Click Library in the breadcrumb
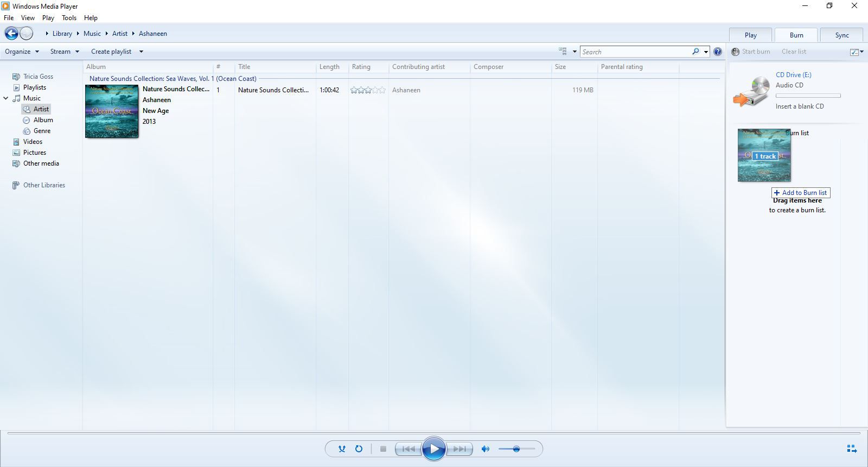Screen dimensions: 868x467 coord(62,34)
